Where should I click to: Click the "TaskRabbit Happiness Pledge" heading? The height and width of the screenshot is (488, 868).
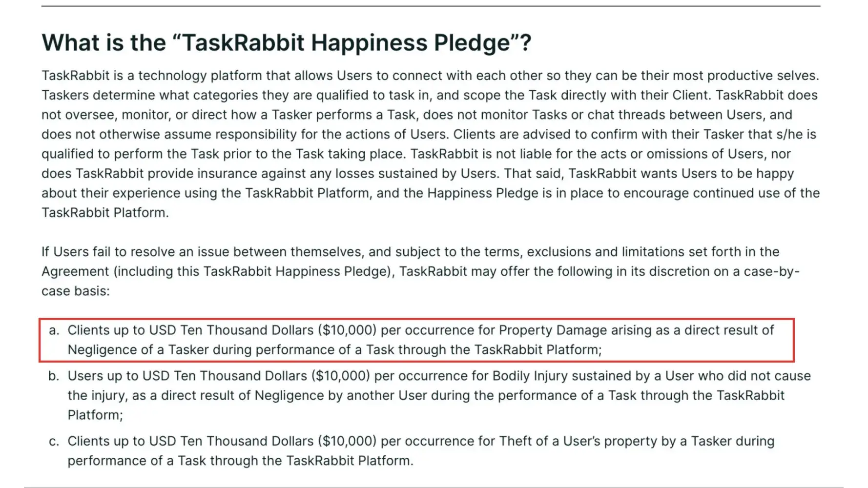286,42
